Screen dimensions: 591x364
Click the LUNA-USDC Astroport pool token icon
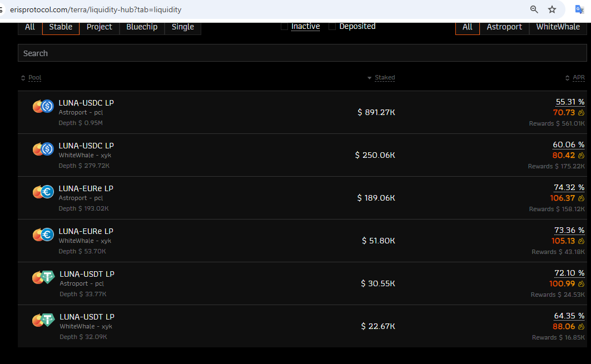pyautogui.click(x=43, y=106)
